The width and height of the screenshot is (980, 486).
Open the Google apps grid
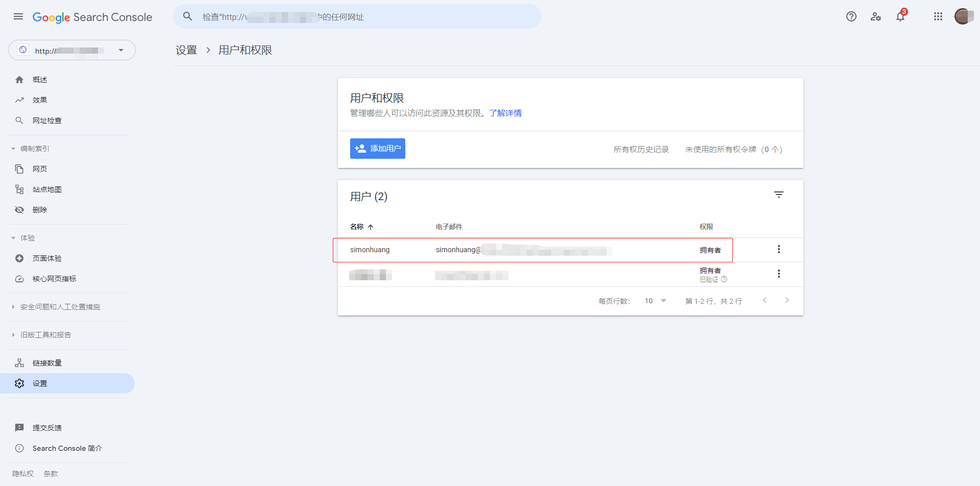938,16
